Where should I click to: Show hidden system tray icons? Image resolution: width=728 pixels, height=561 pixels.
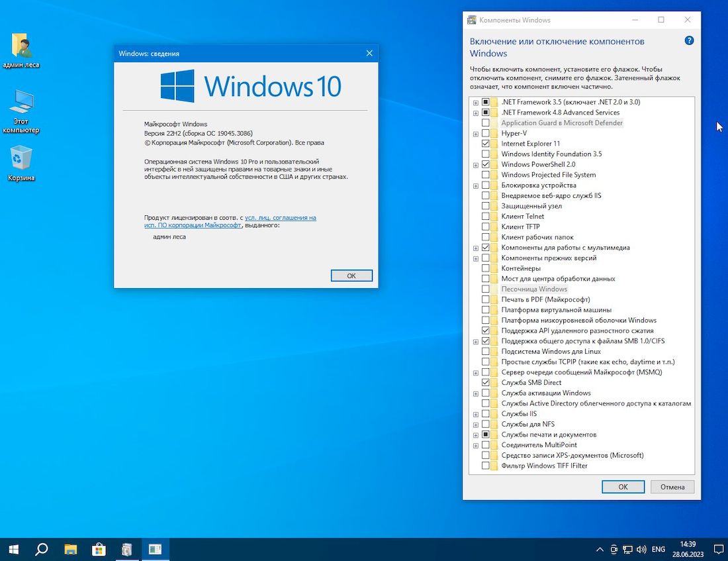pyautogui.click(x=600, y=550)
